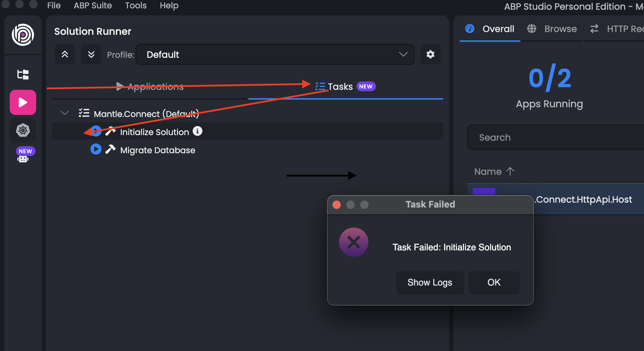Expand all items with double-down chevron

[91, 54]
